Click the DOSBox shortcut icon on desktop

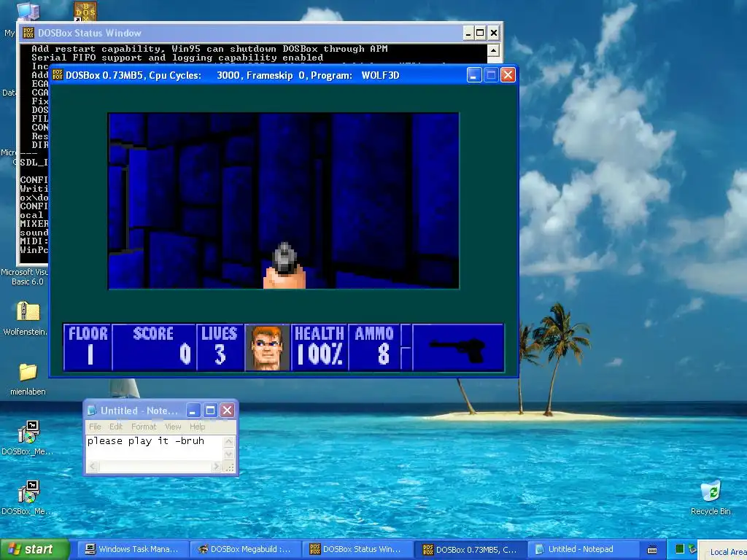(x=85, y=12)
